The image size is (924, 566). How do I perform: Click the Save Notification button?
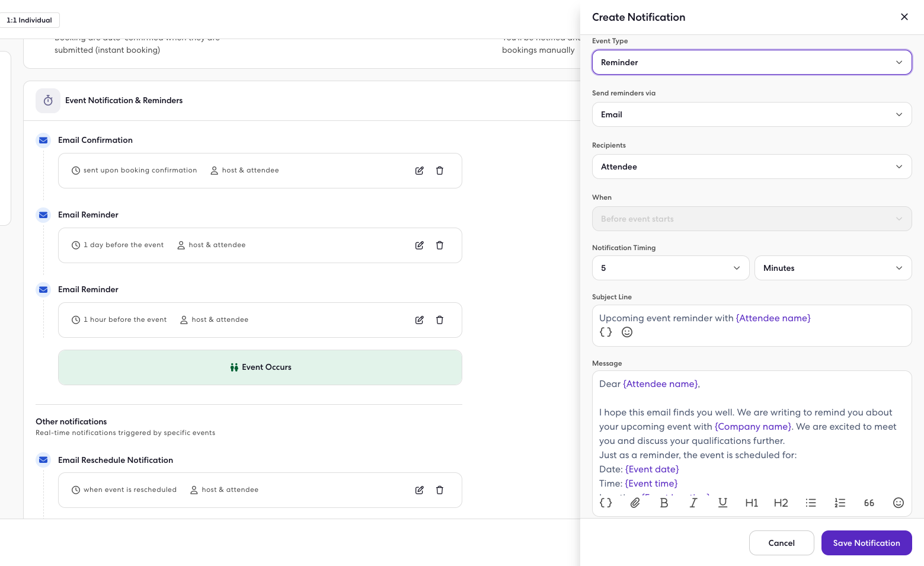pos(866,543)
